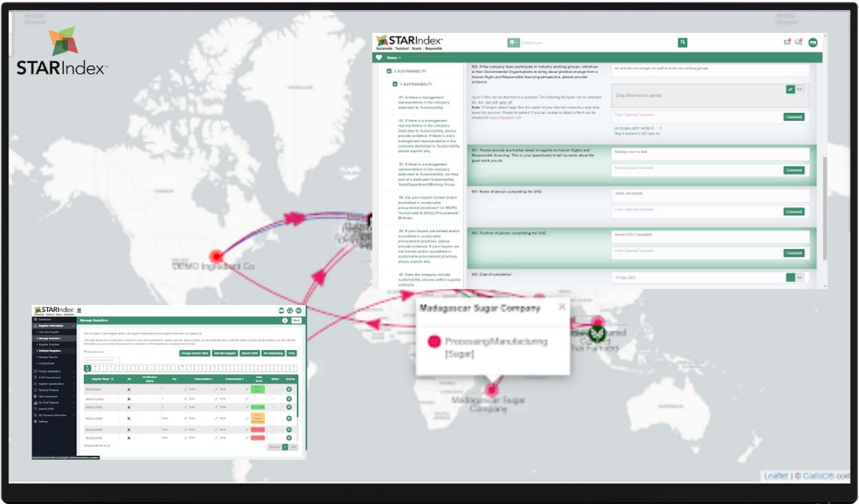Click the questionnaire window vertical scrollbar
The image size is (859, 504).
(825, 208)
